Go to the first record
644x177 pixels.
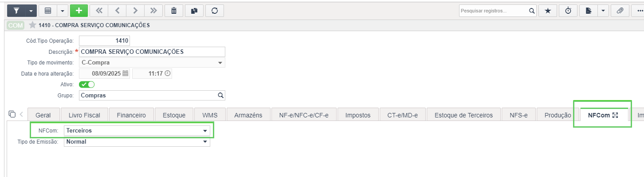tap(99, 11)
